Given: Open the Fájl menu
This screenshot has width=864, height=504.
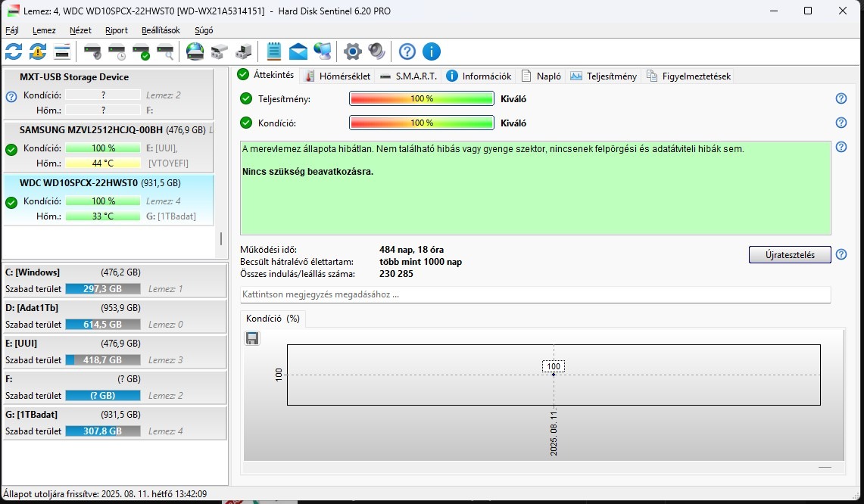Looking at the screenshot, I should [12, 30].
